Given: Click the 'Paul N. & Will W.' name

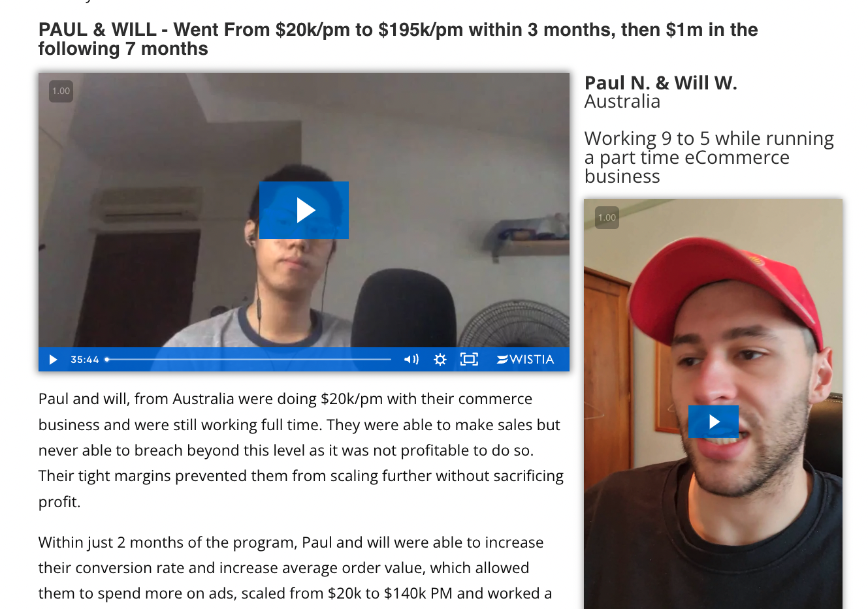Looking at the screenshot, I should [660, 83].
